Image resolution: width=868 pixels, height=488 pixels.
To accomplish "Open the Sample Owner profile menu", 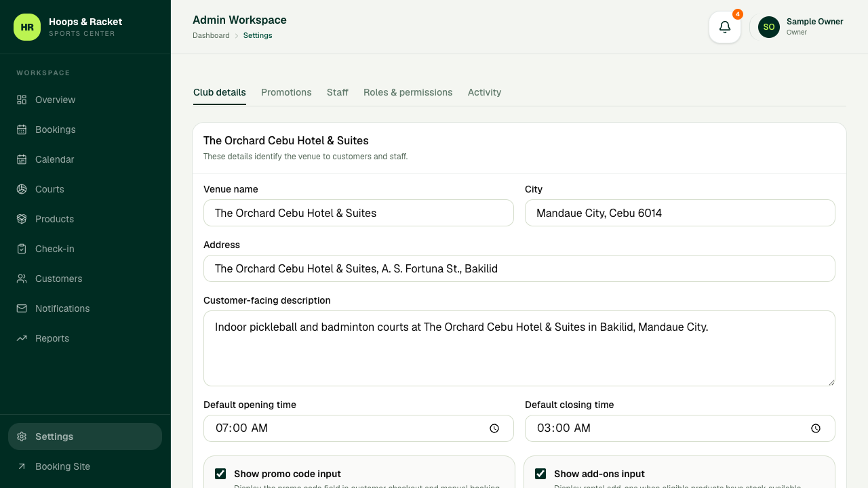I will (801, 27).
